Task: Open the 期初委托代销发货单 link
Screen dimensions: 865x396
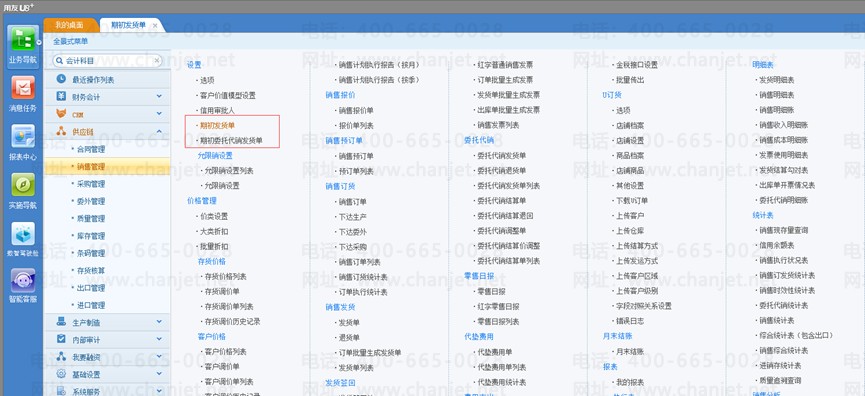Action: 231,141
